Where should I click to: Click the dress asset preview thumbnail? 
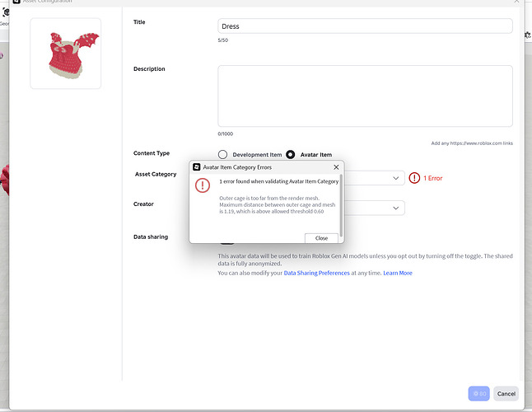66,54
